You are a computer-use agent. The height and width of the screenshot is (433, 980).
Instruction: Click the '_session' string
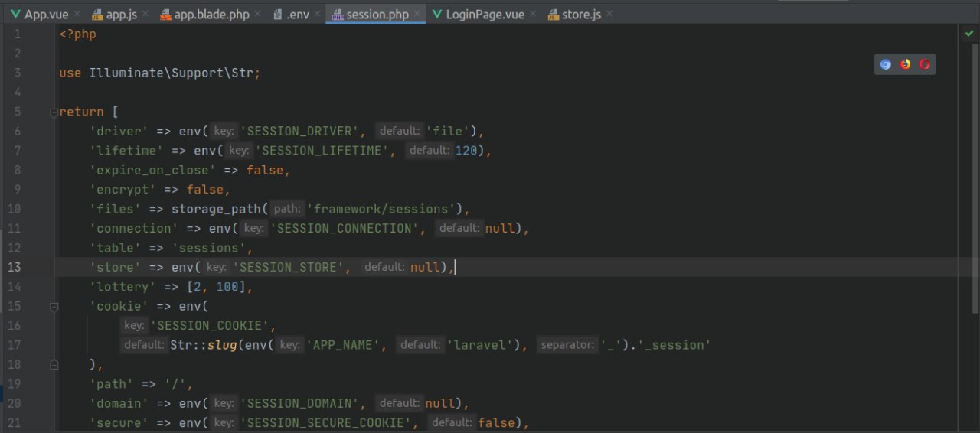(670, 345)
